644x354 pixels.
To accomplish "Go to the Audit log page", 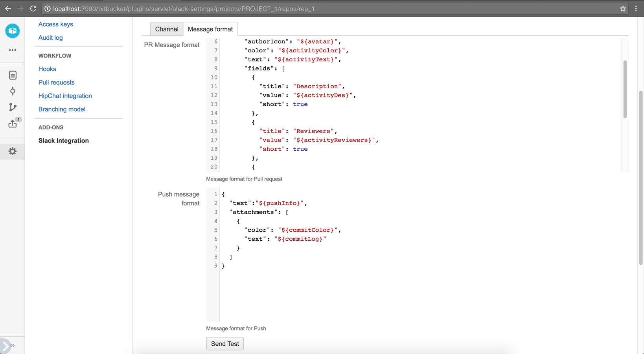I will pyautogui.click(x=50, y=38).
